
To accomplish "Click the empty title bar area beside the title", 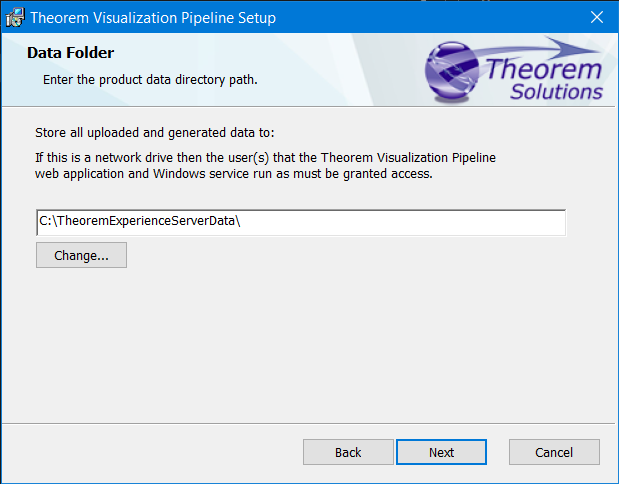I will (x=420, y=17).
